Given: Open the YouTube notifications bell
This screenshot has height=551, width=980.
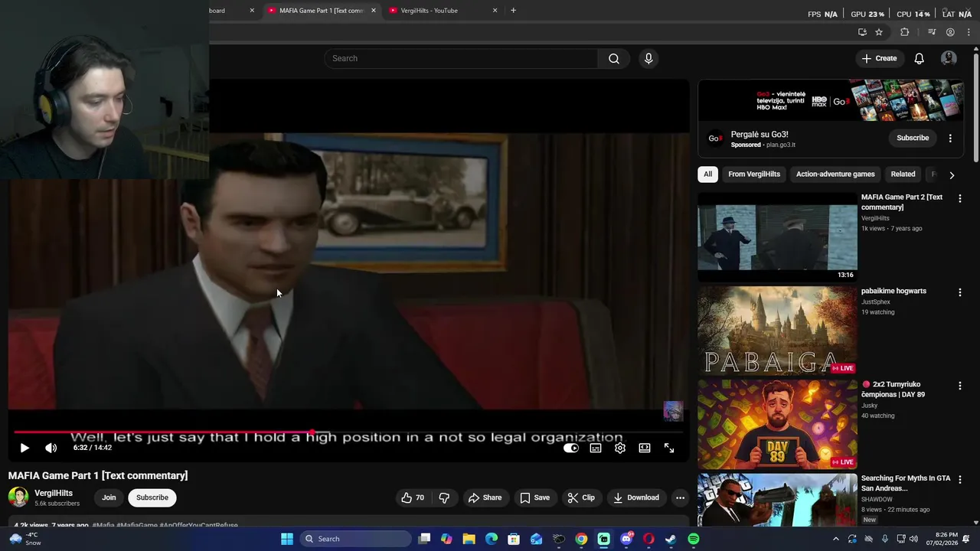Looking at the screenshot, I should (920, 58).
